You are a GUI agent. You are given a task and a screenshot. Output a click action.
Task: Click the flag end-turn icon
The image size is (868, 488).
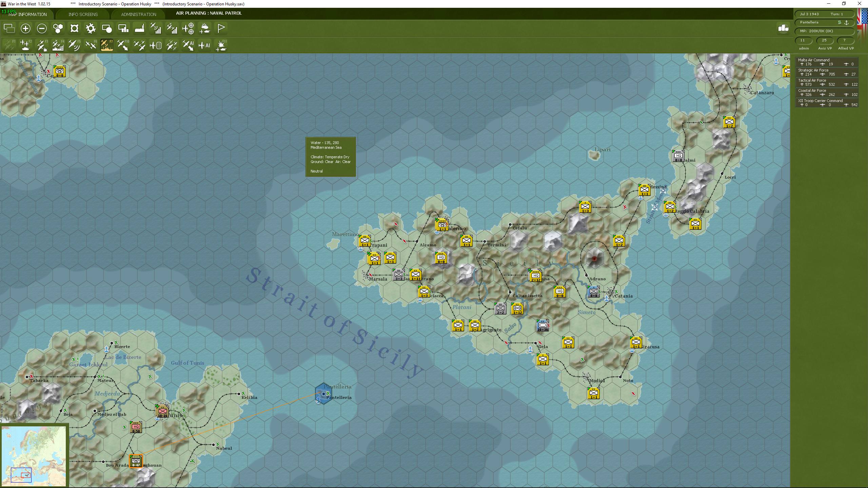[221, 28]
